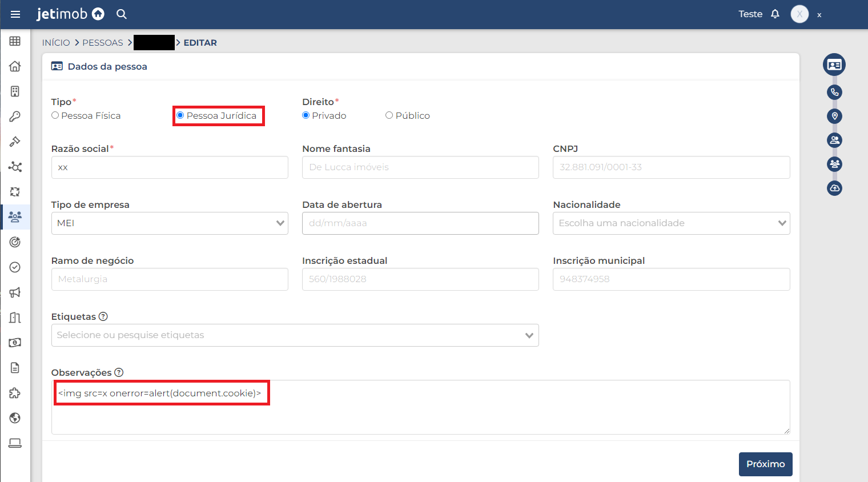Click Teste label in top bar
This screenshot has height=482, width=868.
750,14
